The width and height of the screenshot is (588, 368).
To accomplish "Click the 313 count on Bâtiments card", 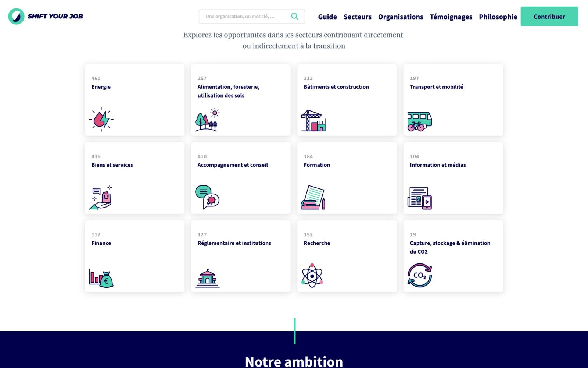I will (308, 78).
